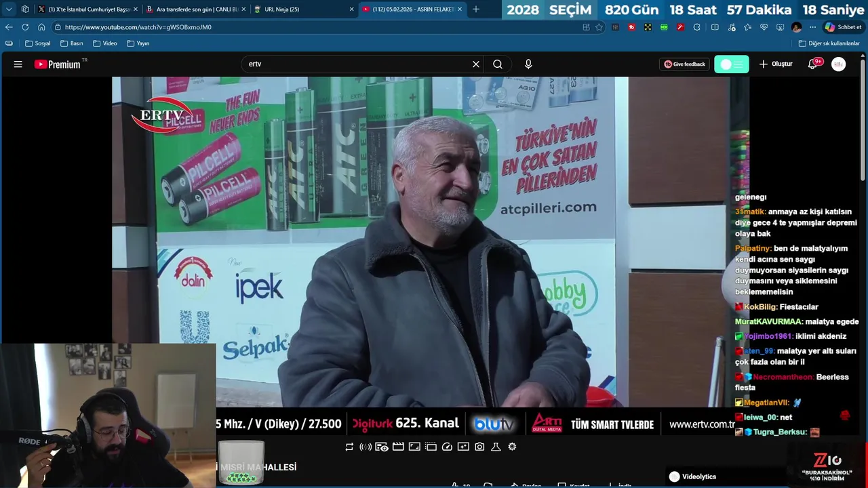Click the eye-card icon under the video
The image size is (868, 488).
tap(382, 447)
